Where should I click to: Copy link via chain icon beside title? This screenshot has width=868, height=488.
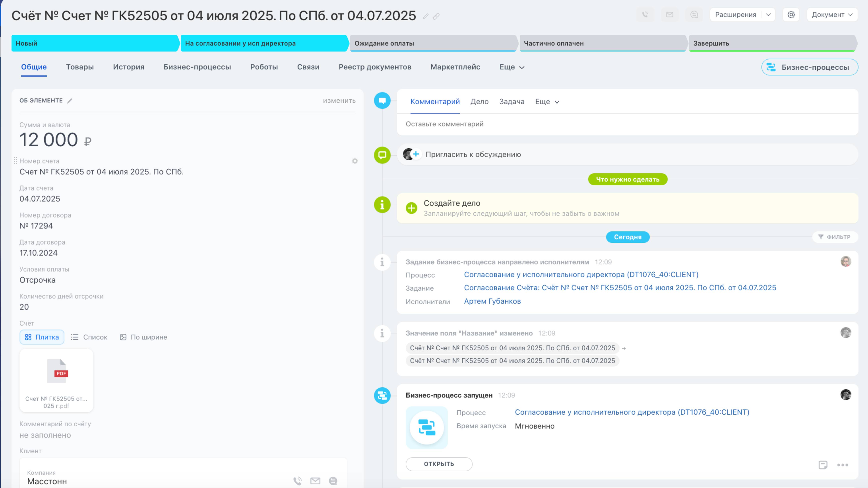pos(436,16)
